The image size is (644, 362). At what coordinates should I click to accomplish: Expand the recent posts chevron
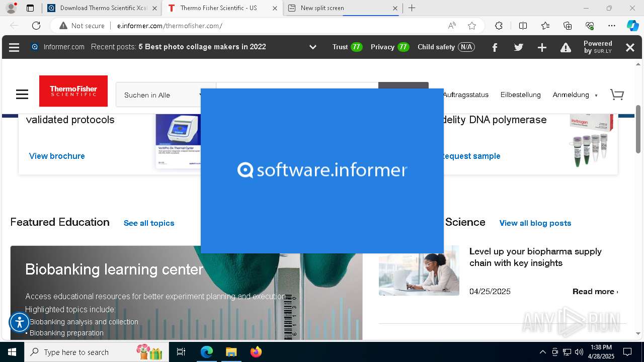[x=312, y=47]
